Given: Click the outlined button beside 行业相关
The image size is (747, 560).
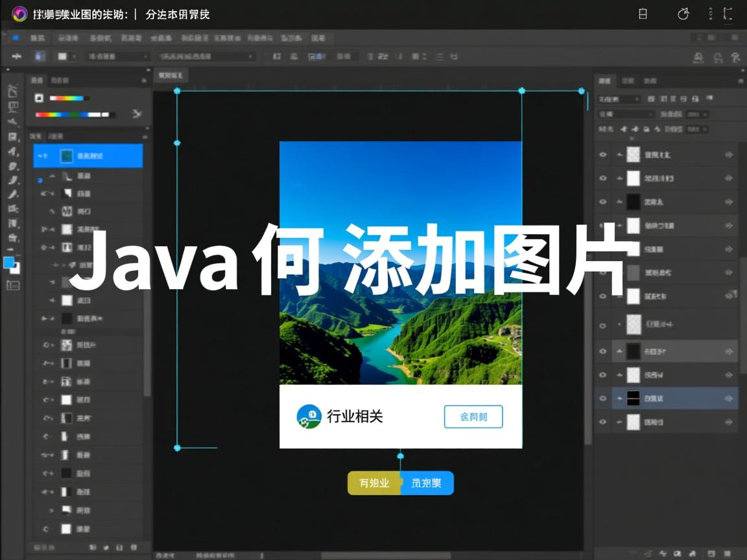Looking at the screenshot, I should (473, 417).
